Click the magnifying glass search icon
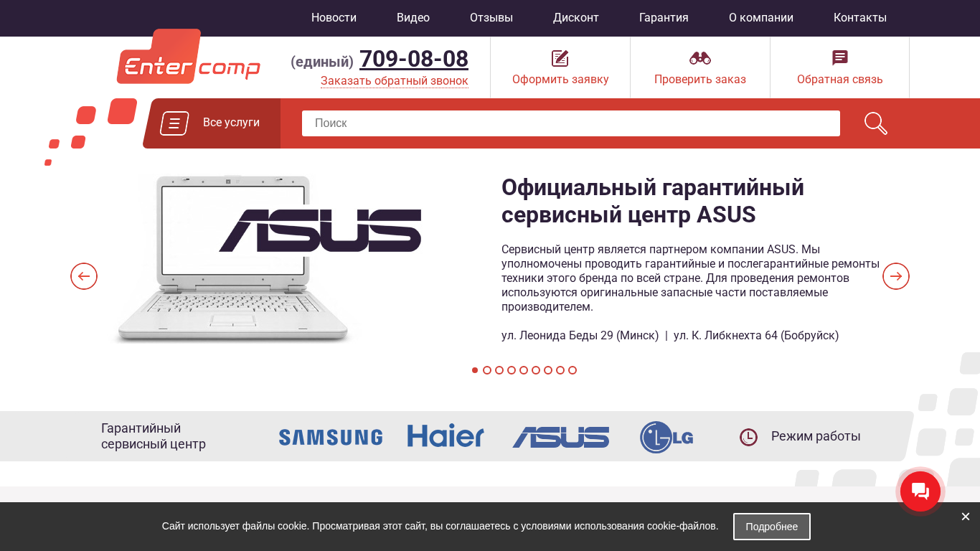The image size is (980, 551). [x=876, y=123]
